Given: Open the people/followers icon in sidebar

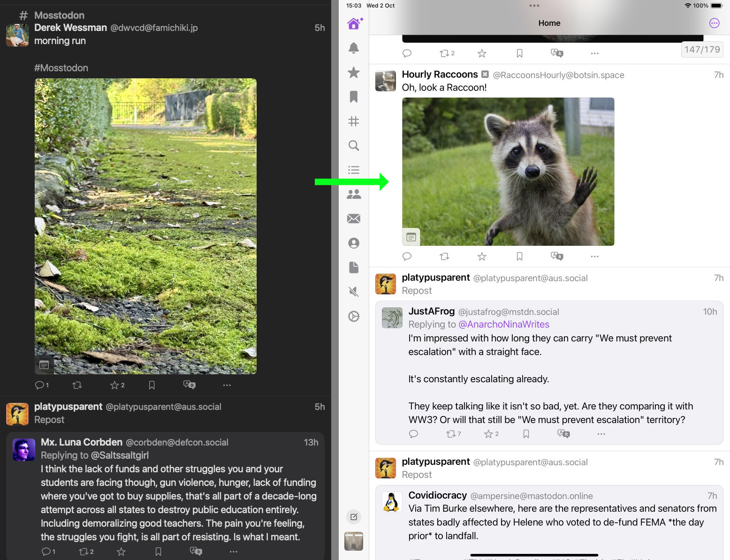Looking at the screenshot, I should 354,194.
